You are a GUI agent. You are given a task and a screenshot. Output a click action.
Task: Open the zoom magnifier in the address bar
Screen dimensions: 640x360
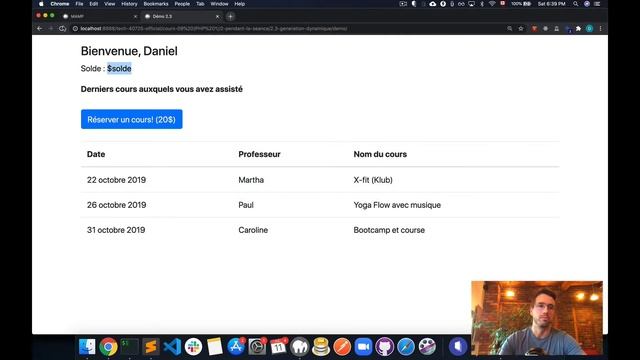[510, 29]
